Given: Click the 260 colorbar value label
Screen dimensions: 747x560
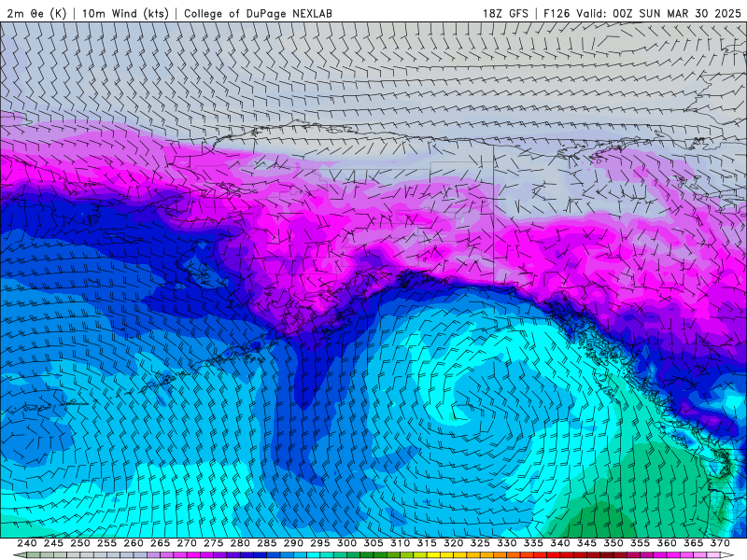Looking at the screenshot, I should coord(134,543).
